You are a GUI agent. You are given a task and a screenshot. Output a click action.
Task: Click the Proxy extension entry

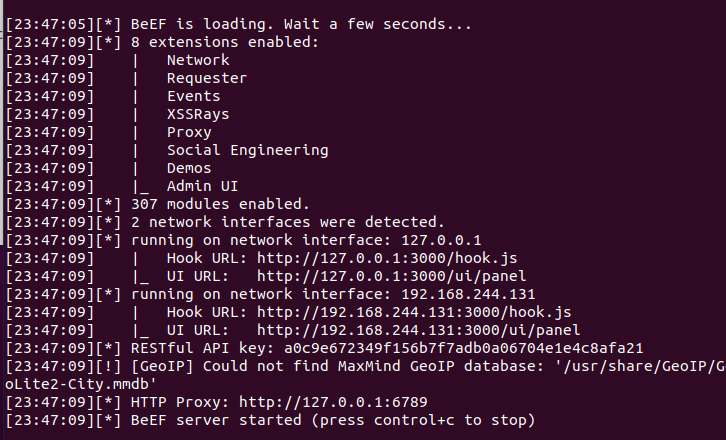point(189,132)
